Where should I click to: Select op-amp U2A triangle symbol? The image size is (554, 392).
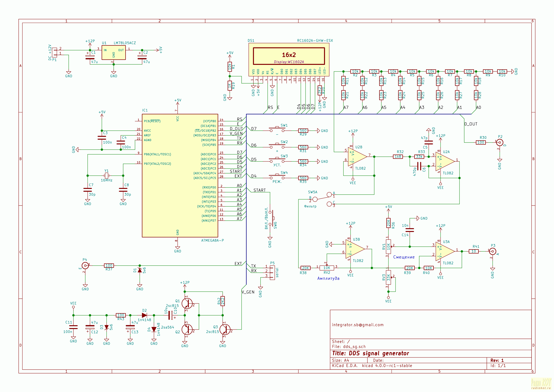445,161
